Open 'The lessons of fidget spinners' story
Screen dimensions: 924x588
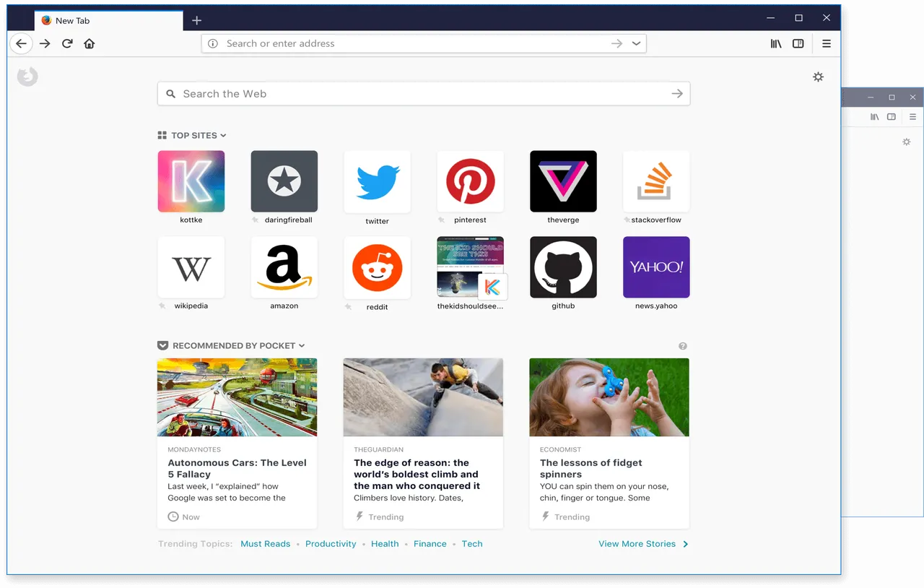click(609, 444)
